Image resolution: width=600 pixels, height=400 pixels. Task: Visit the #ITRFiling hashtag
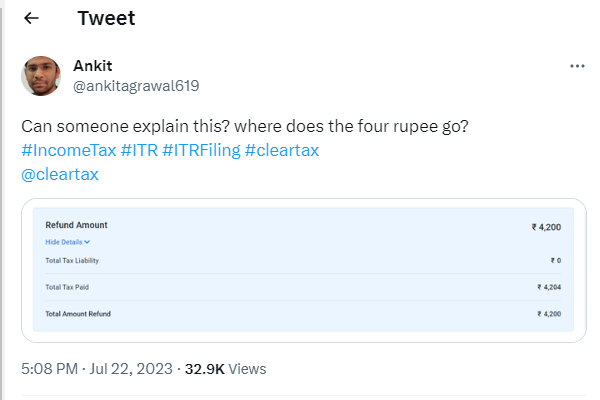click(x=200, y=150)
